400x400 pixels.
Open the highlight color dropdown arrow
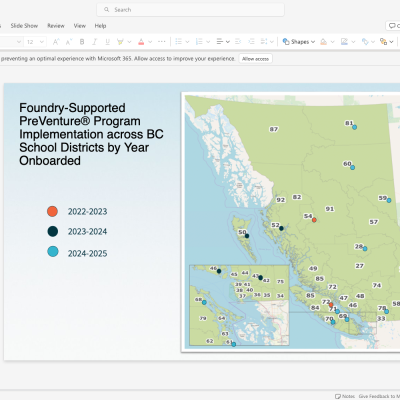129,42
